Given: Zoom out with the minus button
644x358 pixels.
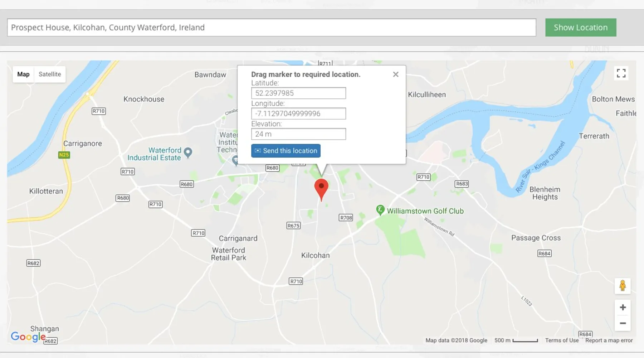Looking at the screenshot, I should click(623, 323).
